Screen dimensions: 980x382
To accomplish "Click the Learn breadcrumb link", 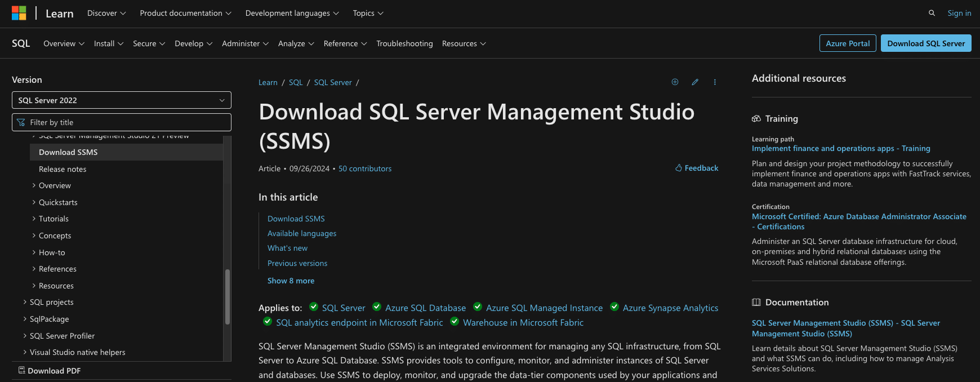I will 268,82.
